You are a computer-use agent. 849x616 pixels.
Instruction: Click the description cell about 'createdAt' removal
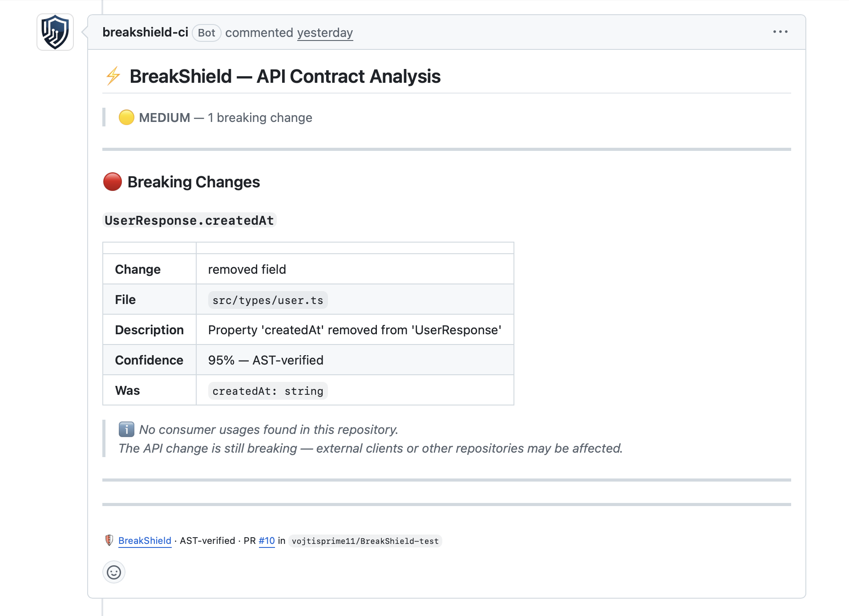[x=355, y=330]
